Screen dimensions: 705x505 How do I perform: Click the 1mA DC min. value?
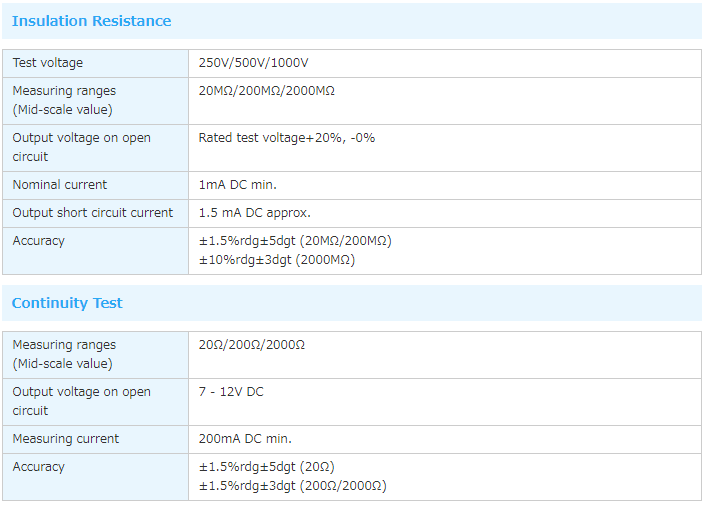coord(237,185)
